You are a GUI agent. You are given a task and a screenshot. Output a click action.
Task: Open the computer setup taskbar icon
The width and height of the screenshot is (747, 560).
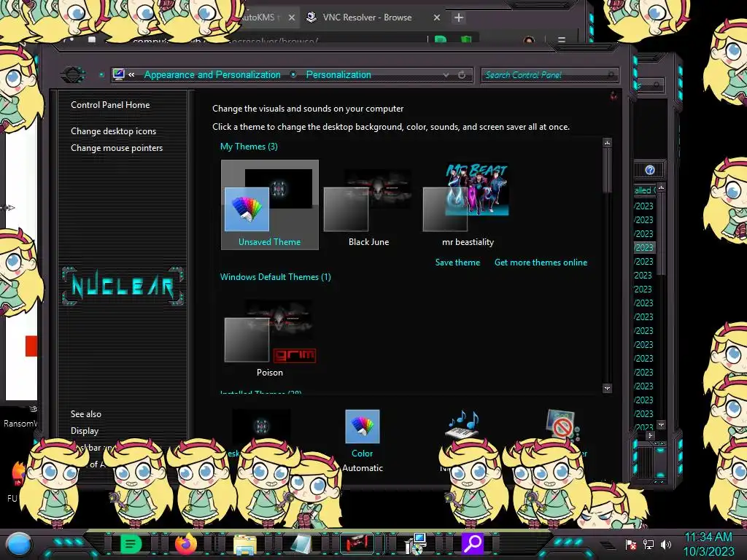pos(415,544)
